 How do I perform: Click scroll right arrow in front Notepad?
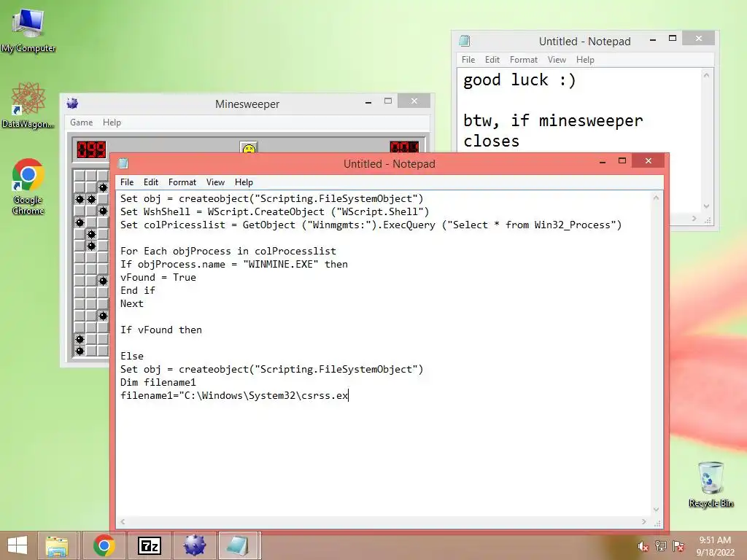click(x=644, y=522)
